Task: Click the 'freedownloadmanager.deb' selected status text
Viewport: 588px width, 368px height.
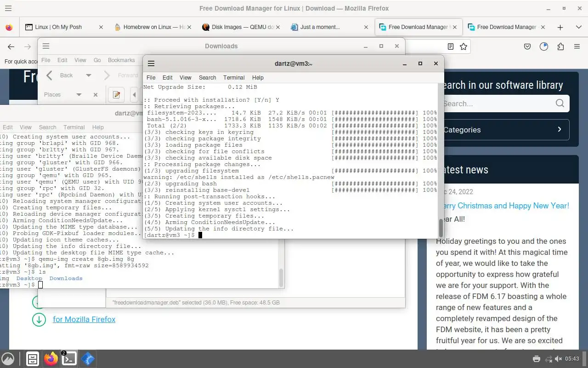Action: click(x=196, y=303)
